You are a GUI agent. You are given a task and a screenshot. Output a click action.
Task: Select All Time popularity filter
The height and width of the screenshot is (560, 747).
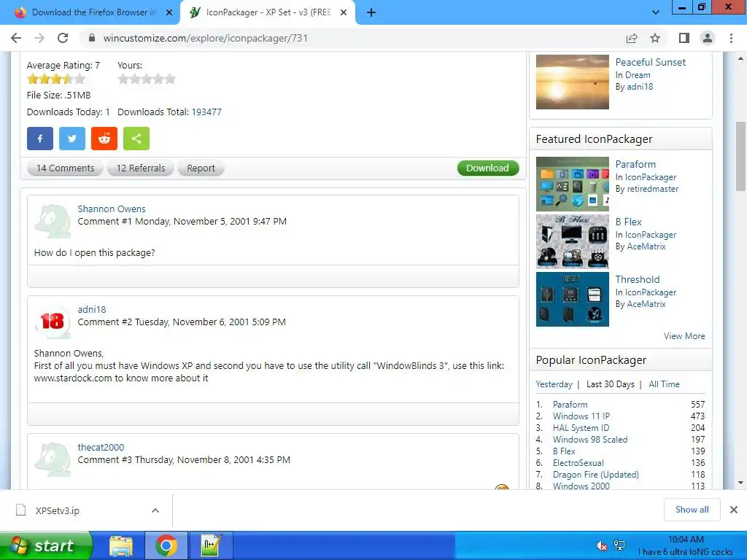[664, 384]
